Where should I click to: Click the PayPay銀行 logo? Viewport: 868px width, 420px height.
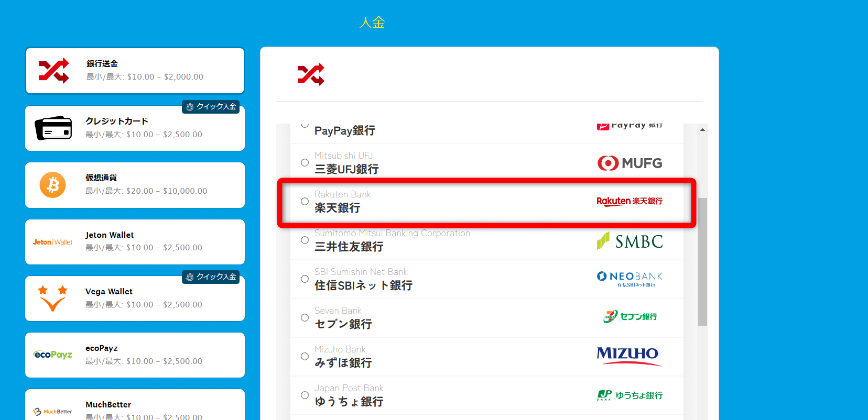(x=630, y=126)
